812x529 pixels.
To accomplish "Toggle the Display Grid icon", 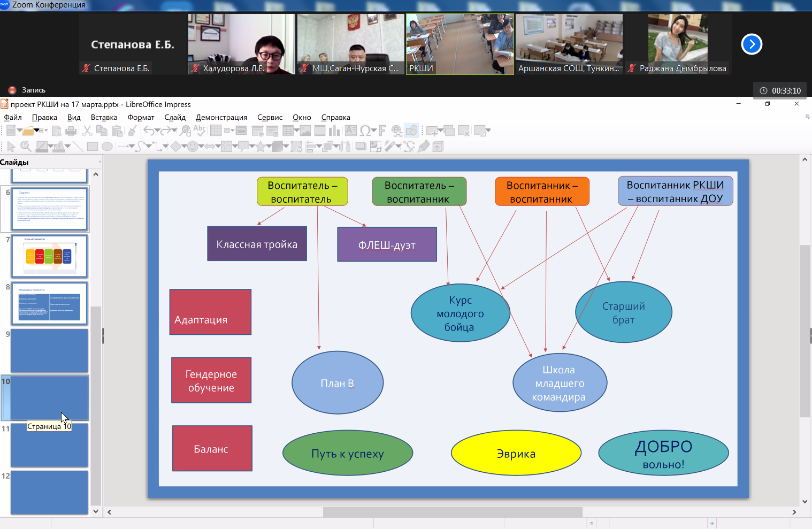I will 216,131.
